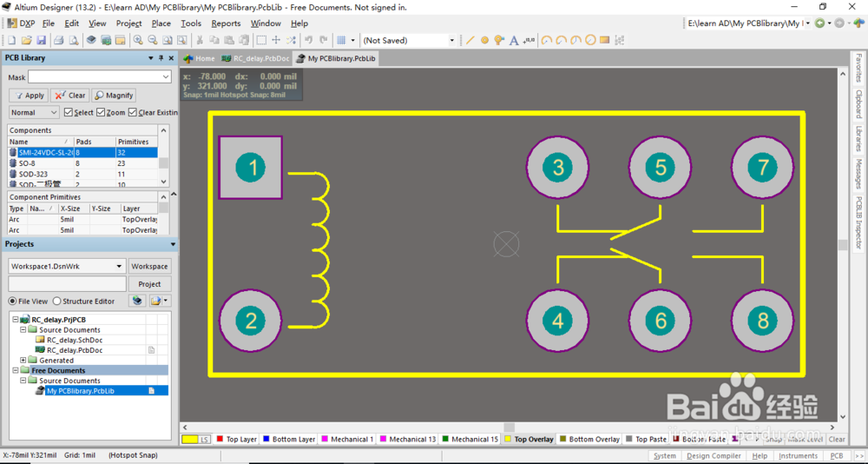The image size is (868, 464).
Task: Print the document using the printer icon
Action: pyautogui.click(x=59, y=41)
